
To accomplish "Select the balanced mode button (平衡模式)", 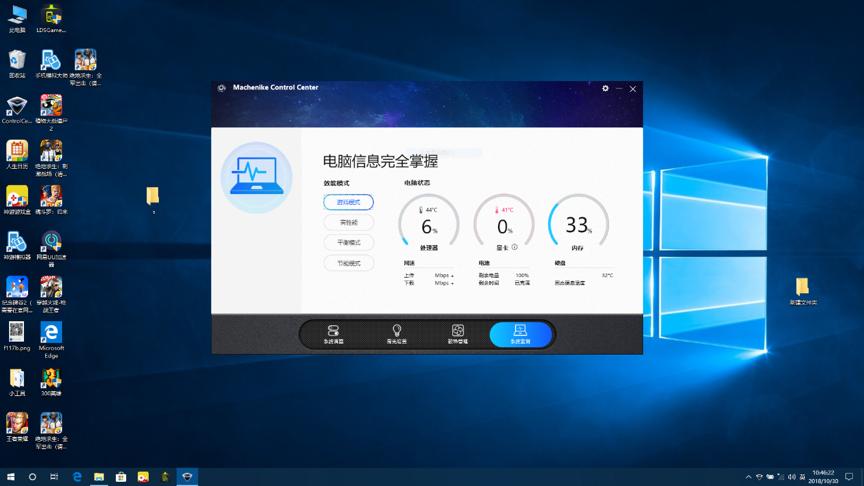I will pyautogui.click(x=348, y=242).
